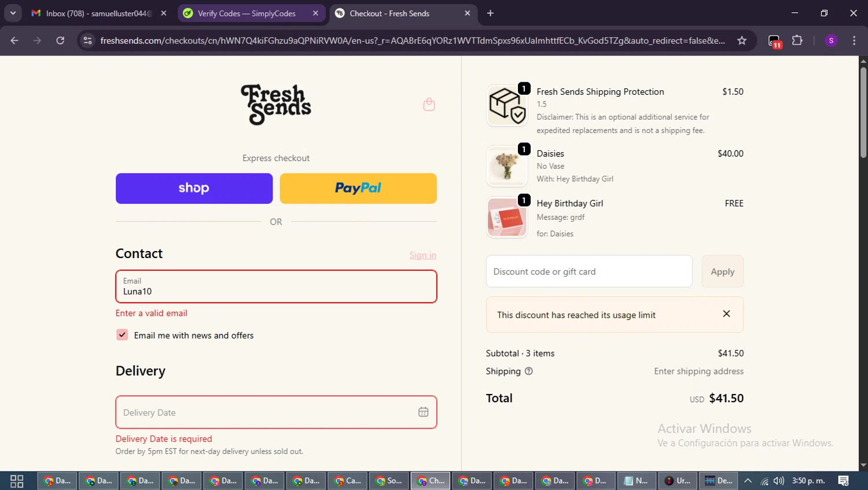This screenshot has width=868, height=490.
Task: Open the Daisies product thumbnail
Action: (507, 166)
